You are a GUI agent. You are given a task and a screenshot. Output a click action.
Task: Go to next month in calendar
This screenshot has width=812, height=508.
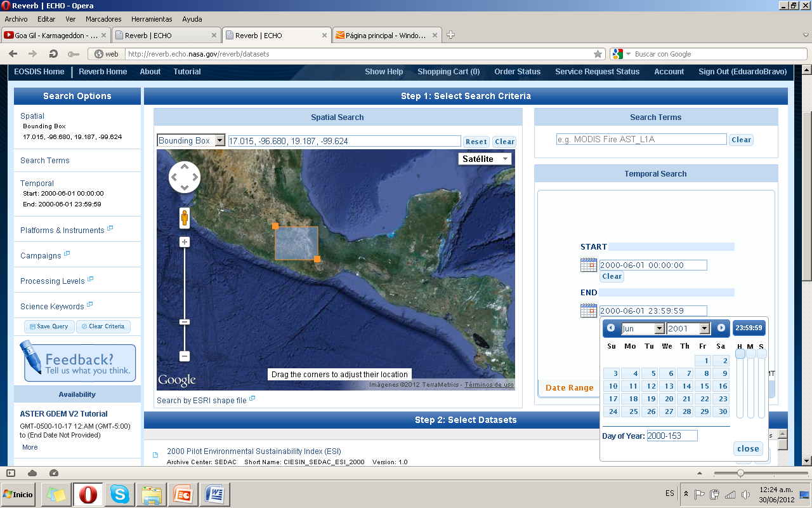tap(721, 328)
